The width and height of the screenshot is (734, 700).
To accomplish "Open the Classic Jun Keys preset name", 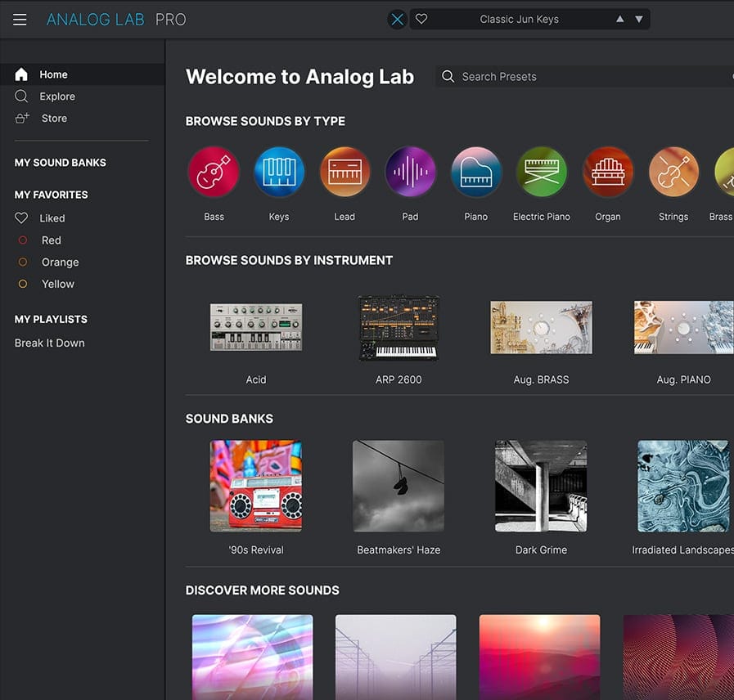I will [519, 20].
